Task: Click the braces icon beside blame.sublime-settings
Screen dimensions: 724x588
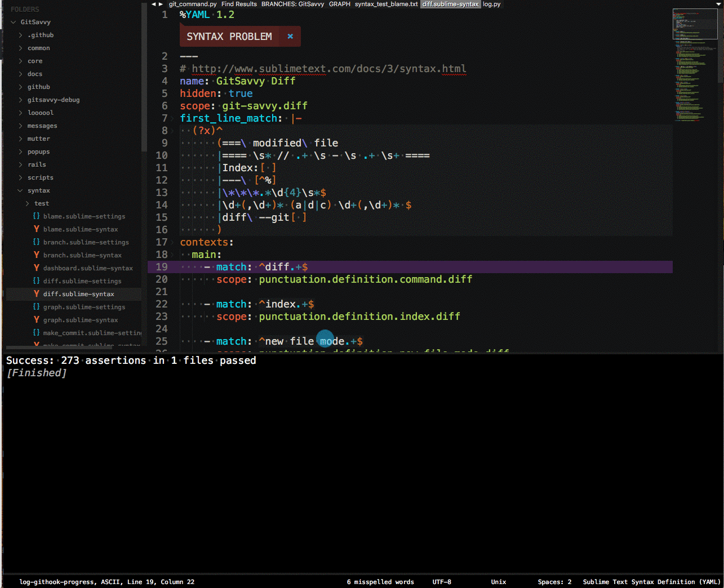Action: (x=36, y=216)
